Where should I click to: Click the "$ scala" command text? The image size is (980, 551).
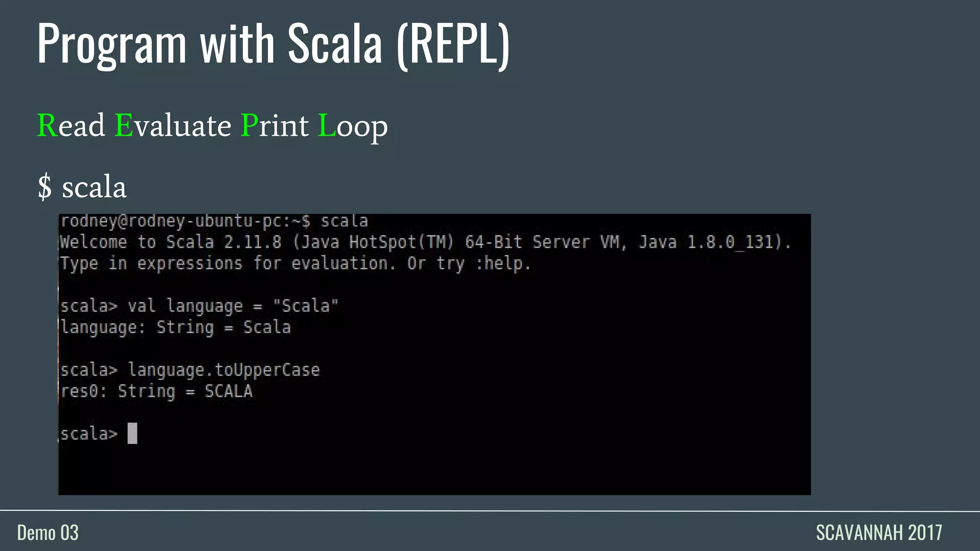coord(82,187)
